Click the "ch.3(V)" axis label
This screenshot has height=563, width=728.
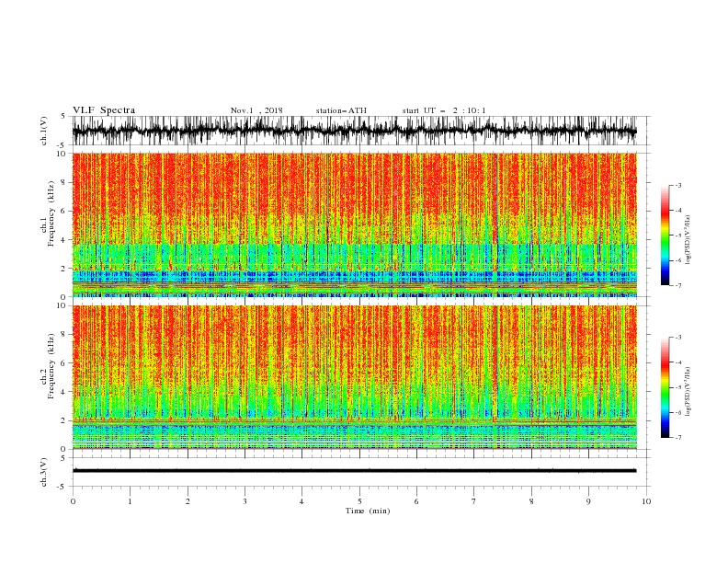point(44,472)
